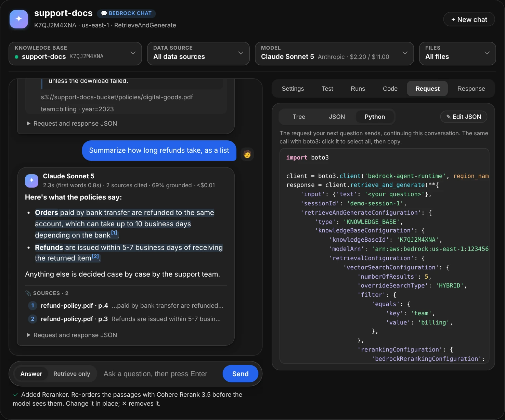Open the Knowledge Base dropdown

(x=75, y=53)
